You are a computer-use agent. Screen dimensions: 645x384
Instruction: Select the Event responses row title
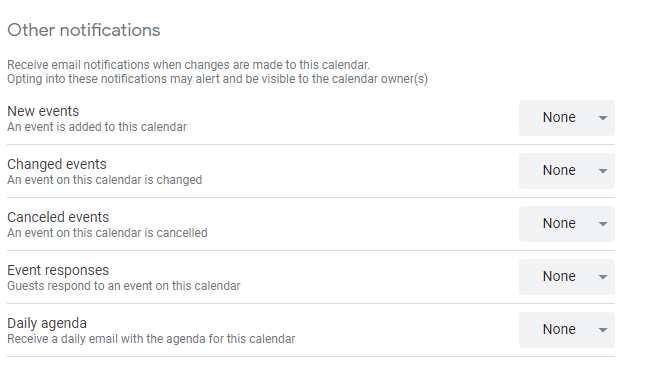coord(58,270)
